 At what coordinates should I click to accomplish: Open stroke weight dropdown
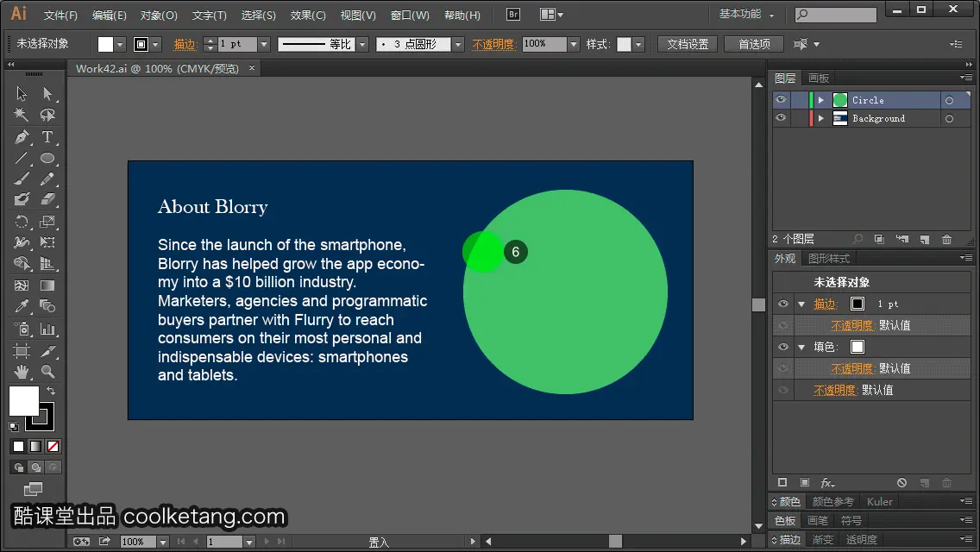[x=264, y=44]
